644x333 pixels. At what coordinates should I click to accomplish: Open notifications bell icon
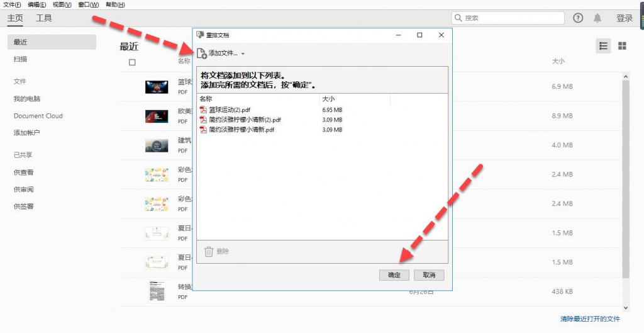click(x=597, y=18)
